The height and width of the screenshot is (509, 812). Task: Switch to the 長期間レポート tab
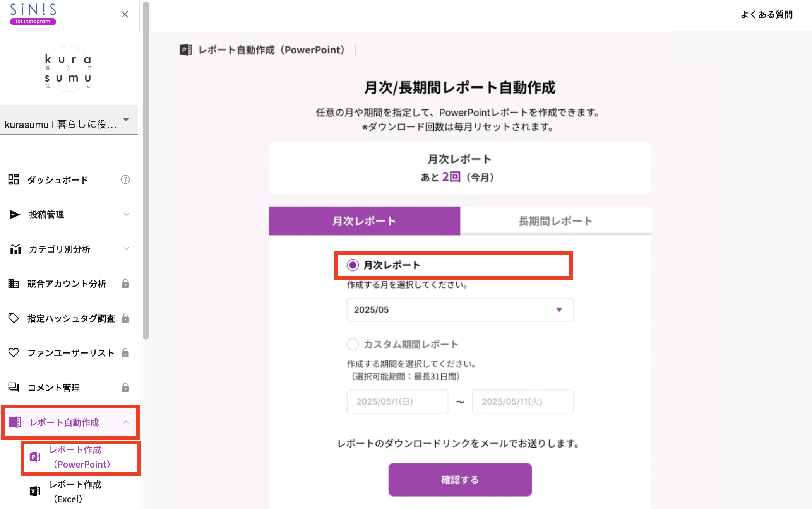[555, 221]
